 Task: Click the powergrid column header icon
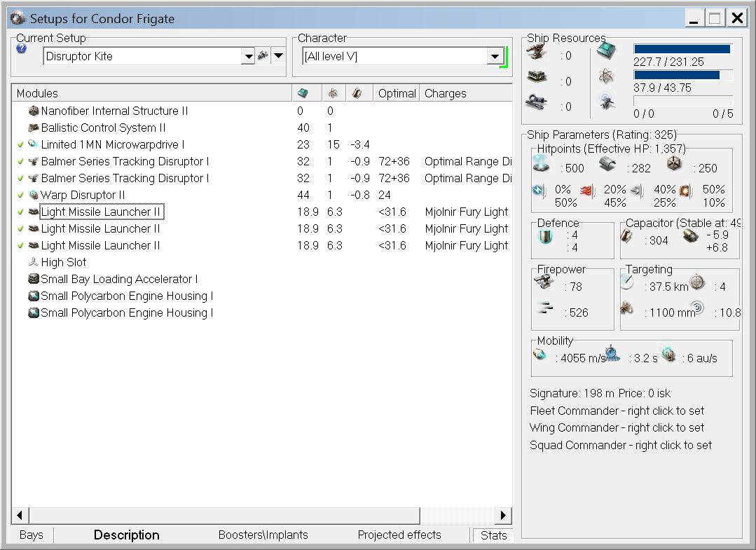pos(333,93)
